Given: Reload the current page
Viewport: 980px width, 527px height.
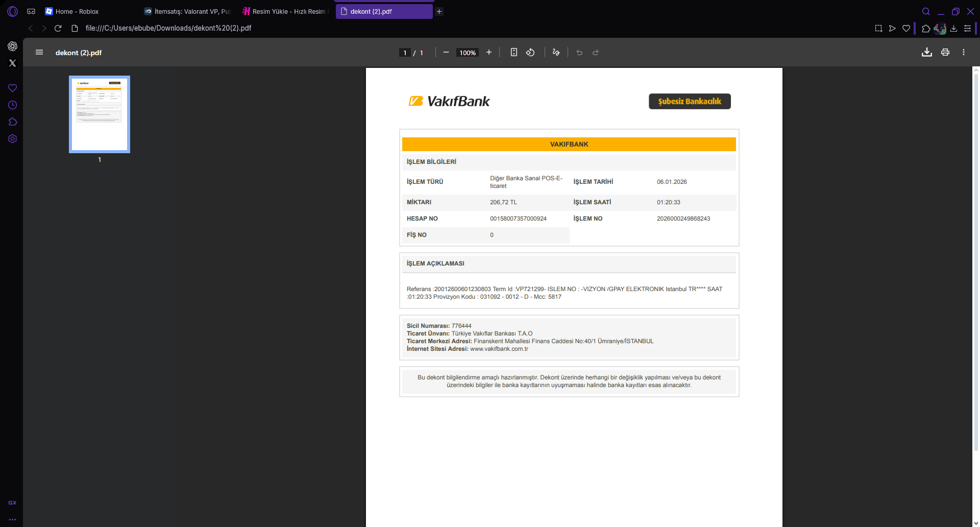Looking at the screenshot, I should pos(58,28).
